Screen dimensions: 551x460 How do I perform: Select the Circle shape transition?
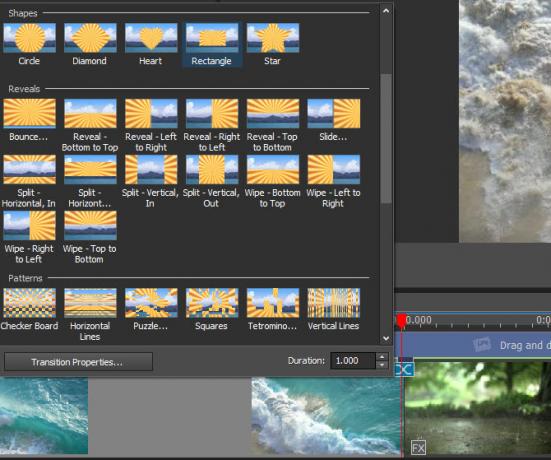[x=30, y=44]
